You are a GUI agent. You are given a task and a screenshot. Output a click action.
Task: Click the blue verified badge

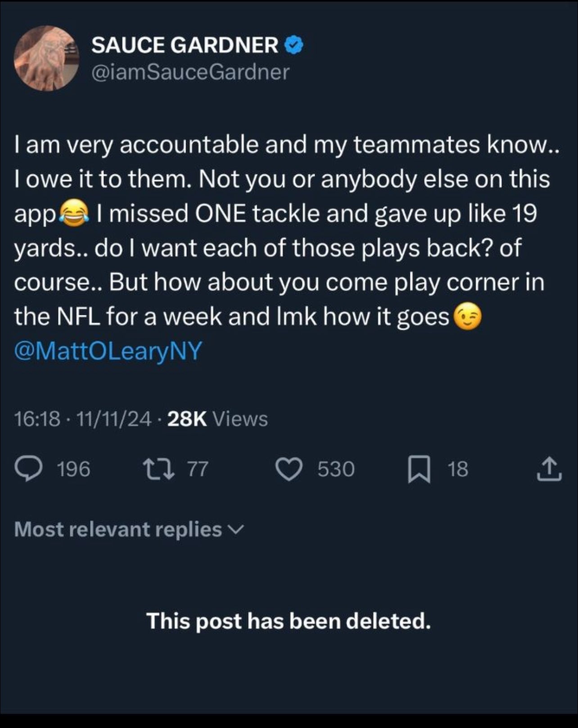pos(294,45)
